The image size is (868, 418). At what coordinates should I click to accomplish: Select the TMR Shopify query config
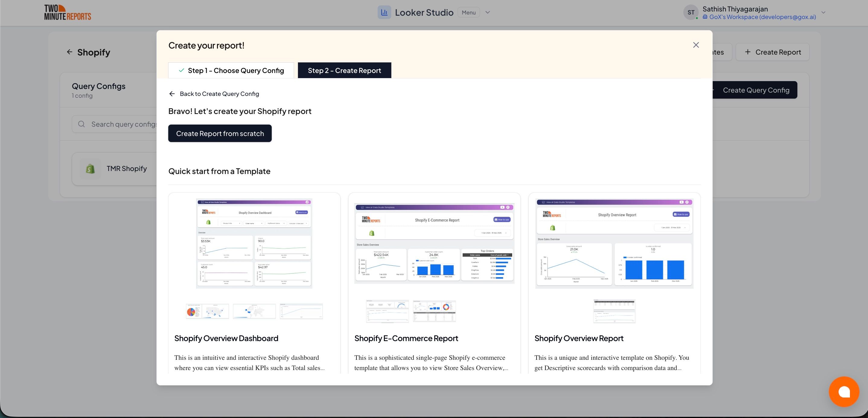pos(126,168)
